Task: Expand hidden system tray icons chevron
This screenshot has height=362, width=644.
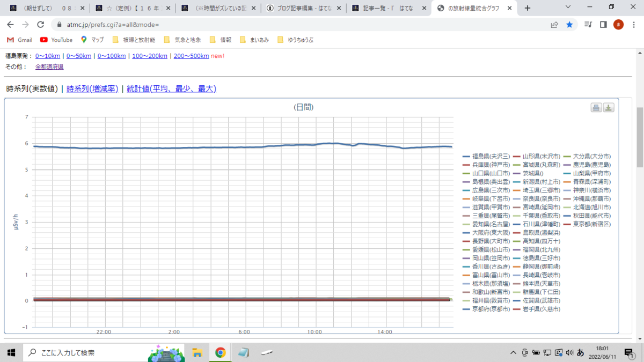Action: (x=514, y=352)
